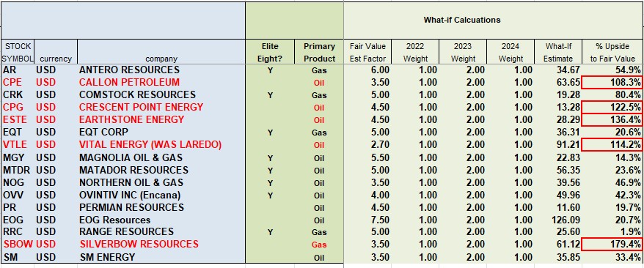Click the Primary Product column header
This screenshot has height=268, width=644.
click(319, 52)
